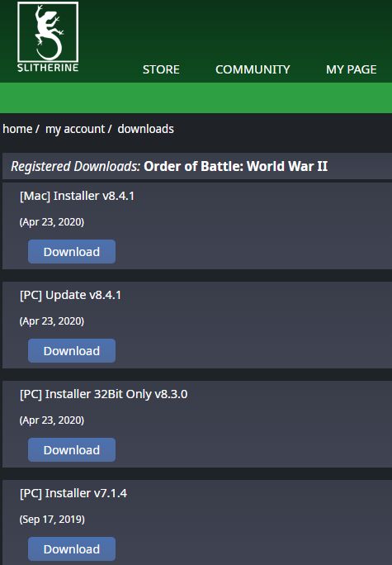This screenshot has height=565, width=392.
Task: Click date under [PC] Update v8.4.1
Action: 52,321
